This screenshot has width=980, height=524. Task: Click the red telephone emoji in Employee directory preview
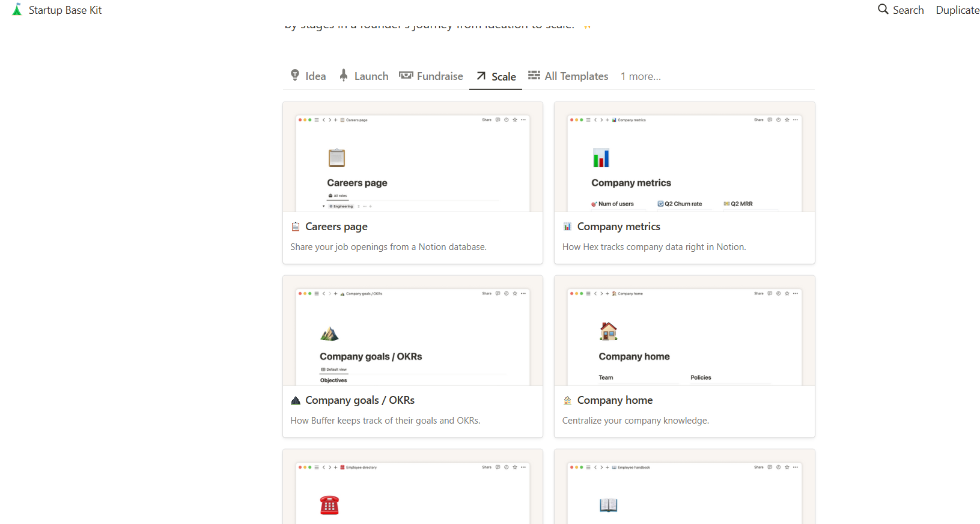click(x=329, y=505)
